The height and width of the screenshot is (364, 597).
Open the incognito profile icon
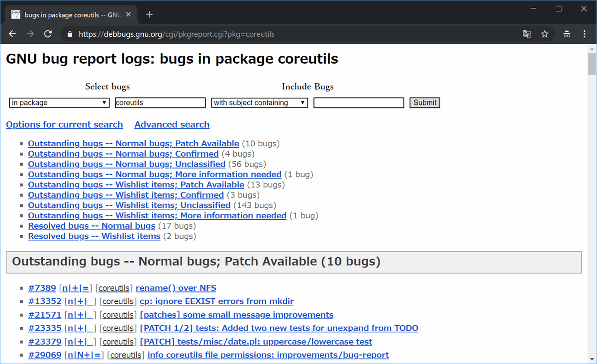coord(567,34)
